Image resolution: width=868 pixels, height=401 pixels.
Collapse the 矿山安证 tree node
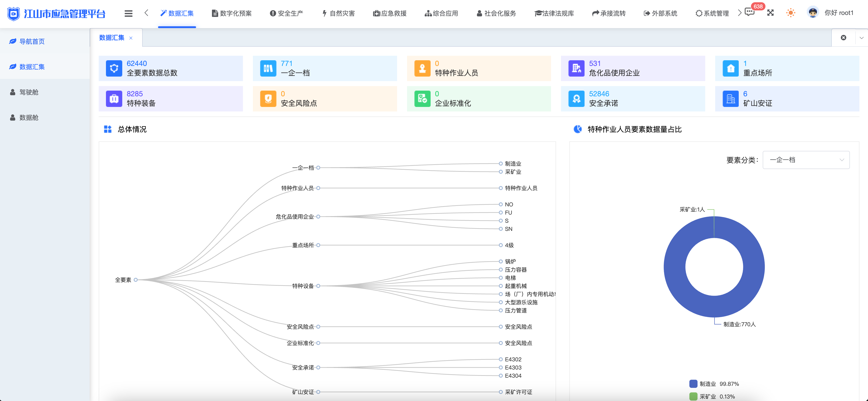(318, 392)
